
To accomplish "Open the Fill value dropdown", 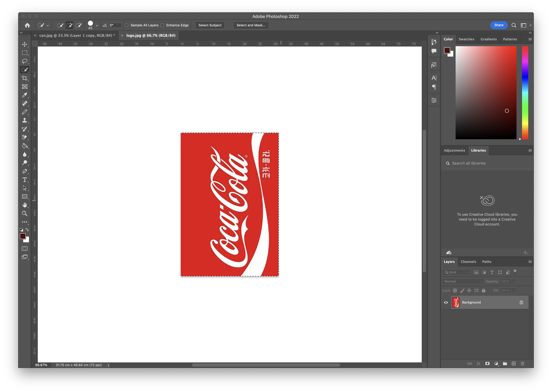I will (x=514, y=290).
